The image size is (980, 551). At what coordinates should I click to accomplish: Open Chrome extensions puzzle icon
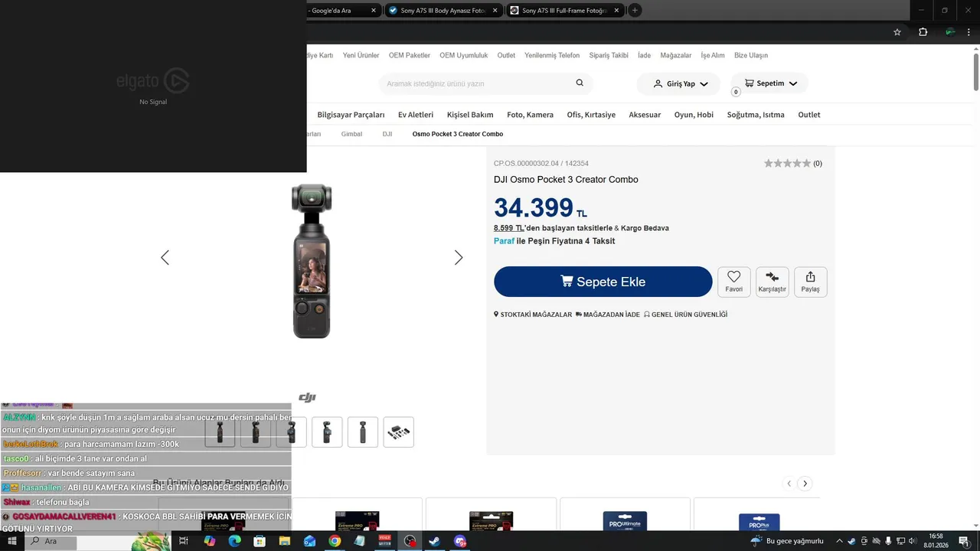coord(923,32)
